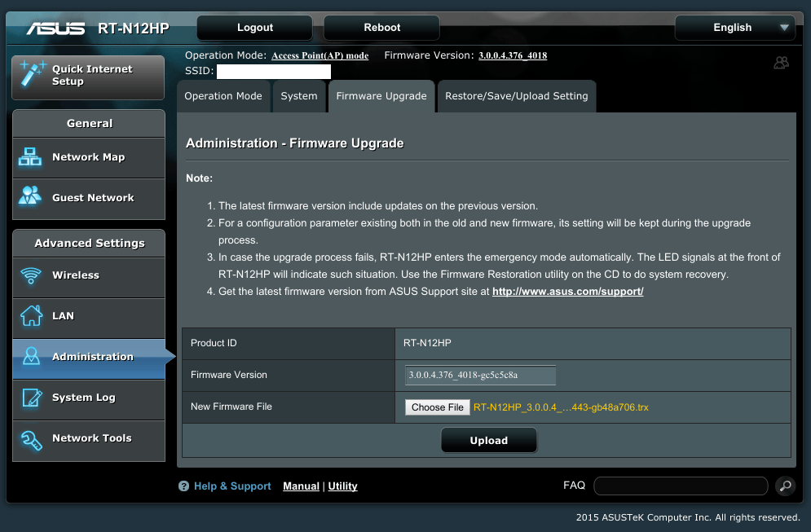Click the selected firmware file name
The width and height of the screenshot is (811, 532).
click(561, 407)
